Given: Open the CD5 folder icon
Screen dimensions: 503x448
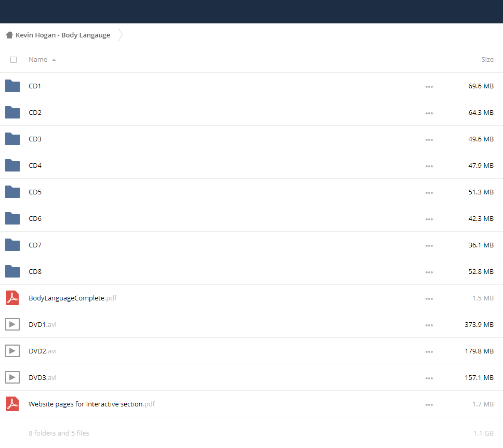Looking at the screenshot, I should (x=12, y=192).
